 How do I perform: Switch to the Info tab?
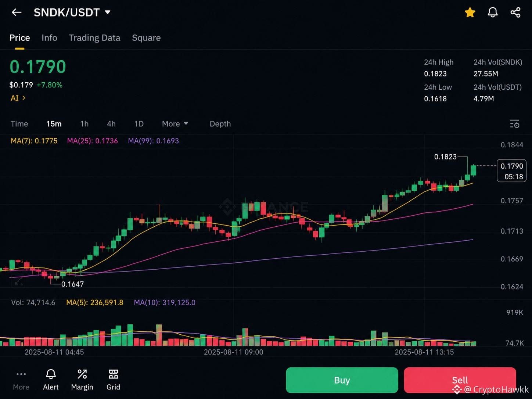pyautogui.click(x=49, y=38)
